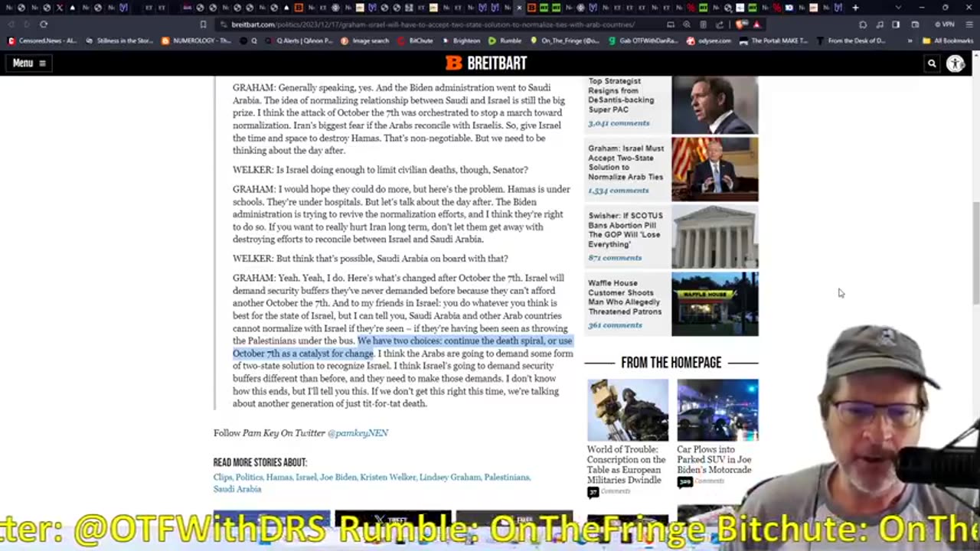Open the Stillness in the Storm bookmark
The image size is (980, 551).
[x=120, y=41]
